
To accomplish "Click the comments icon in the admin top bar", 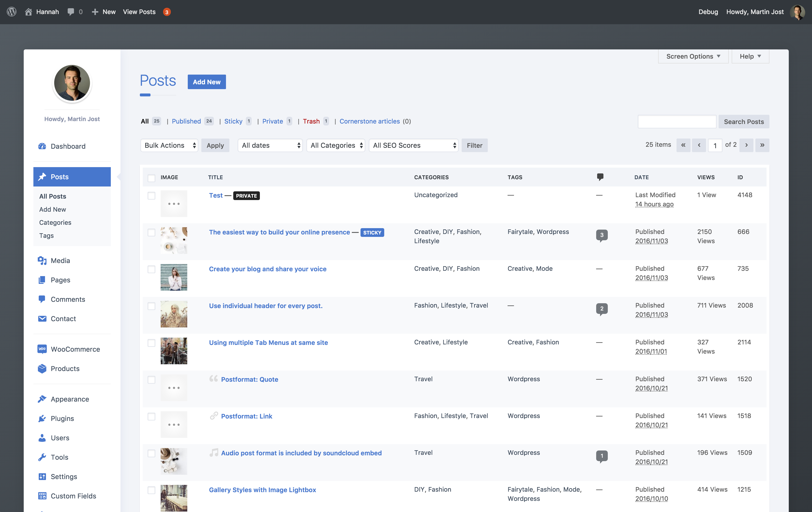I will [x=71, y=11].
